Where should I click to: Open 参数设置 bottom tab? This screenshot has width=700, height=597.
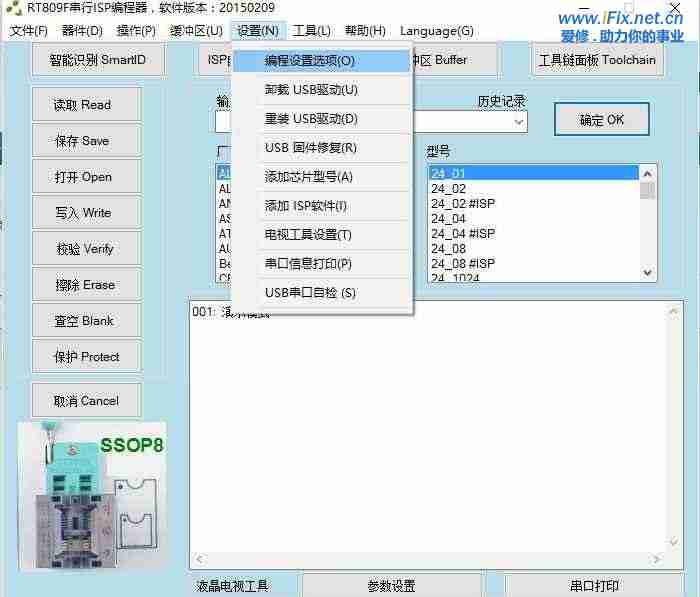pyautogui.click(x=392, y=585)
